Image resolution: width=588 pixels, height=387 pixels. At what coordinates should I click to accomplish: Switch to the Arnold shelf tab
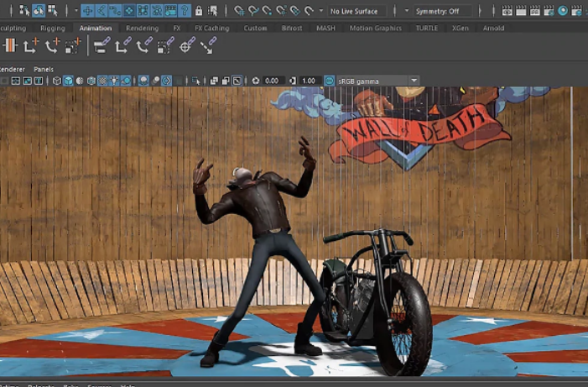coord(493,28)
